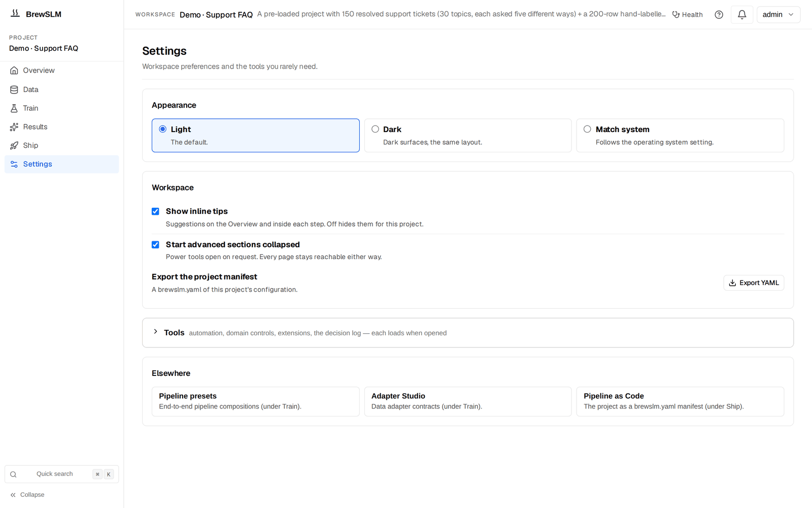Open notifications with the bell icon
This screenshot has width=812, height=508.
[x=742, y=15]
